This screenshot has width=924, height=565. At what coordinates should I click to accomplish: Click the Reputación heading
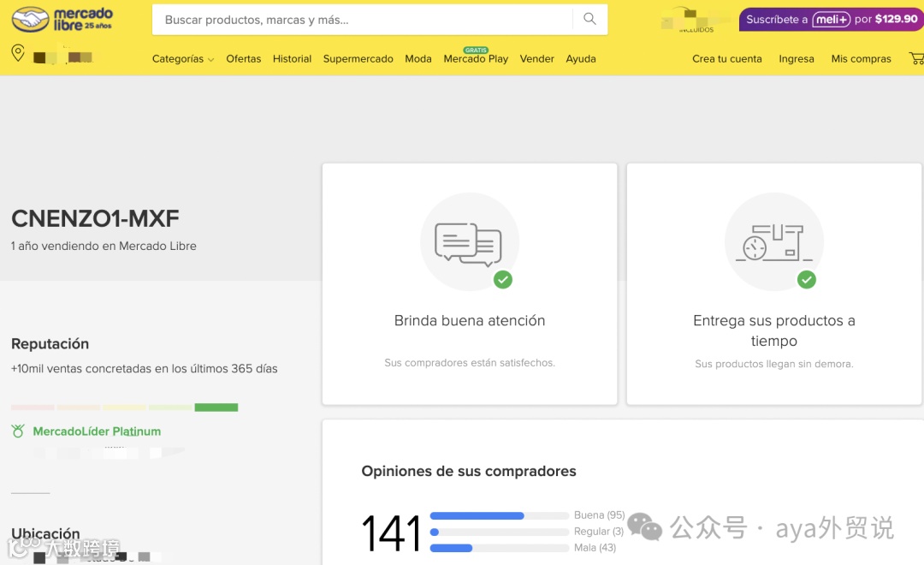click(50, 344)
